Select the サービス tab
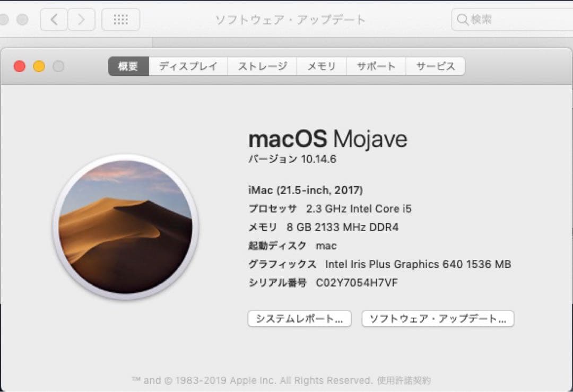 point(436,66)
